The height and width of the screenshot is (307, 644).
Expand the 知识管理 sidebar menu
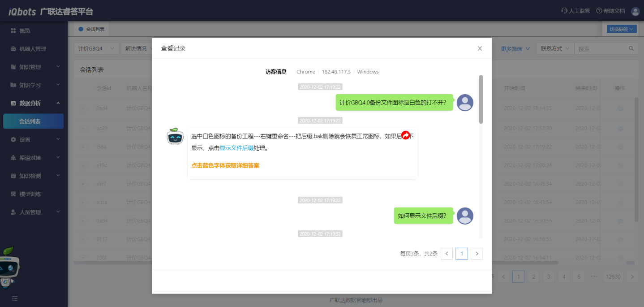pos(34,67)
